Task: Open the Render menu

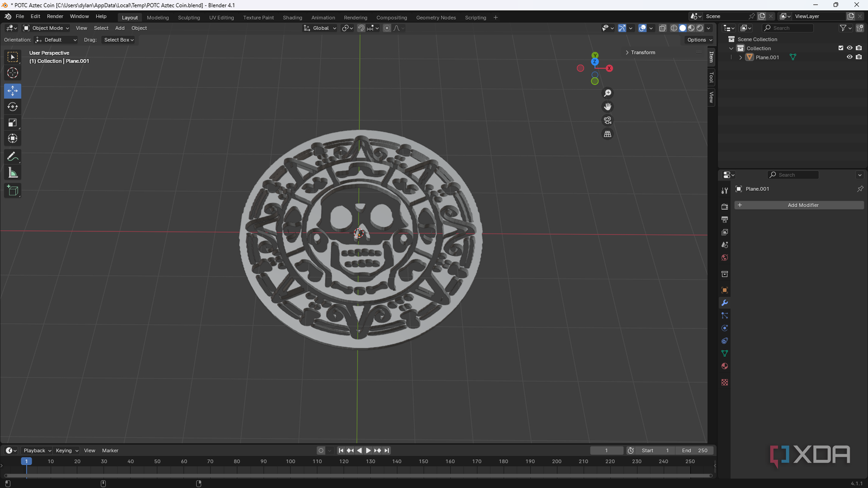Action: (x=55, y=16)
